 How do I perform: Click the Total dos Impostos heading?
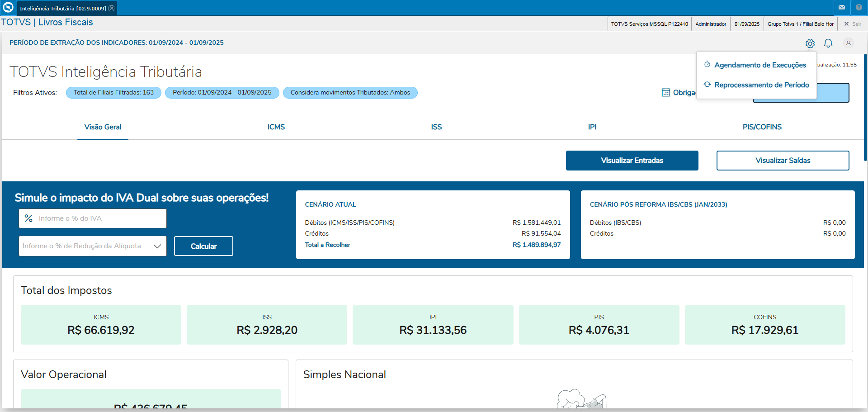tap(66, 290)
